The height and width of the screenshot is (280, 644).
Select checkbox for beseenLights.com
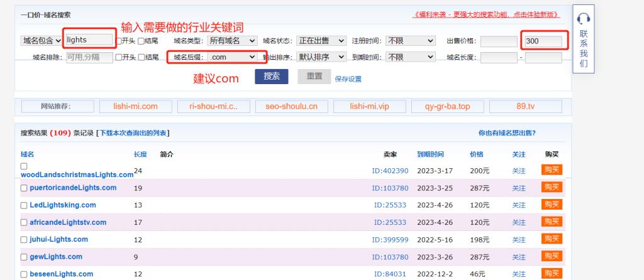(x=24, y=274)
